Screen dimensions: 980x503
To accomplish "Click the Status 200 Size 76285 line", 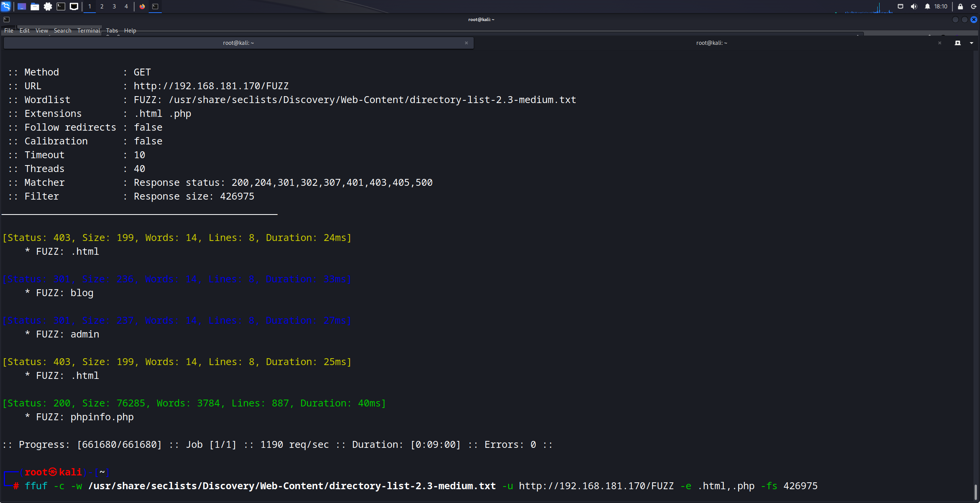I will 194,403.
